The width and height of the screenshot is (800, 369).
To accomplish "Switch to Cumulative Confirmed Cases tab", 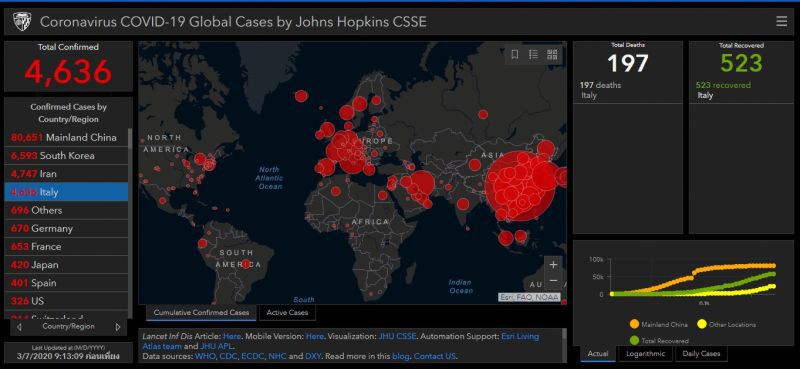I will tap(201, 312).
